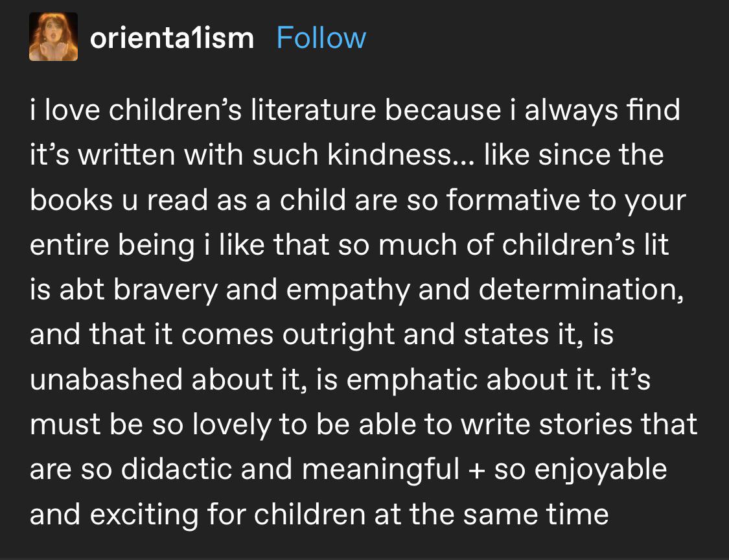
Task: Click the first line of the post
Action: pyautogui.click(x=355, y=109)
